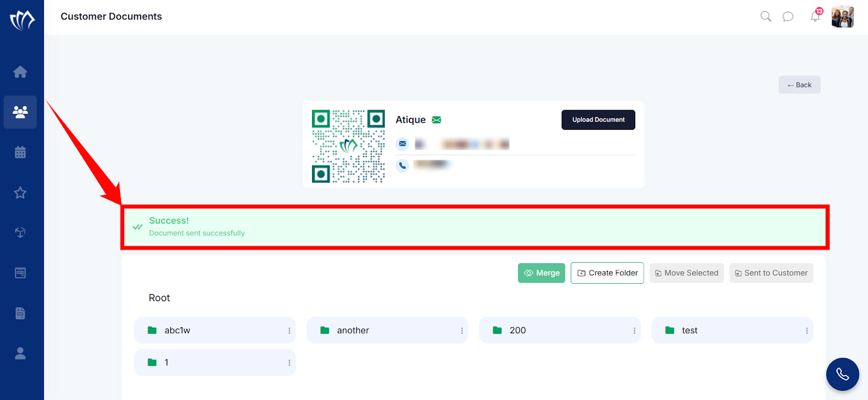Screen dimensions: 868x400
Task: Open the package box sidebar icon
Action: (20, 233)
